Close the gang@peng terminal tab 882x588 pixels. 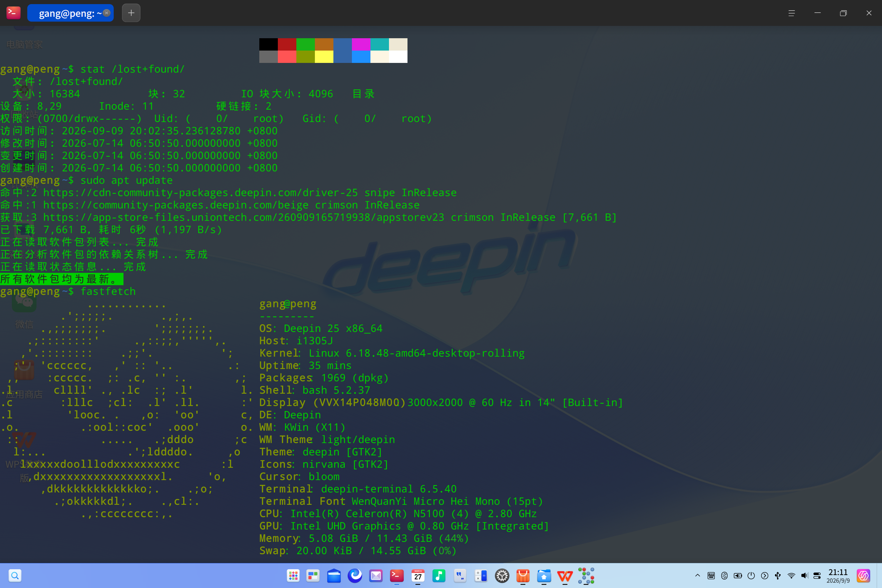(106, 13)
